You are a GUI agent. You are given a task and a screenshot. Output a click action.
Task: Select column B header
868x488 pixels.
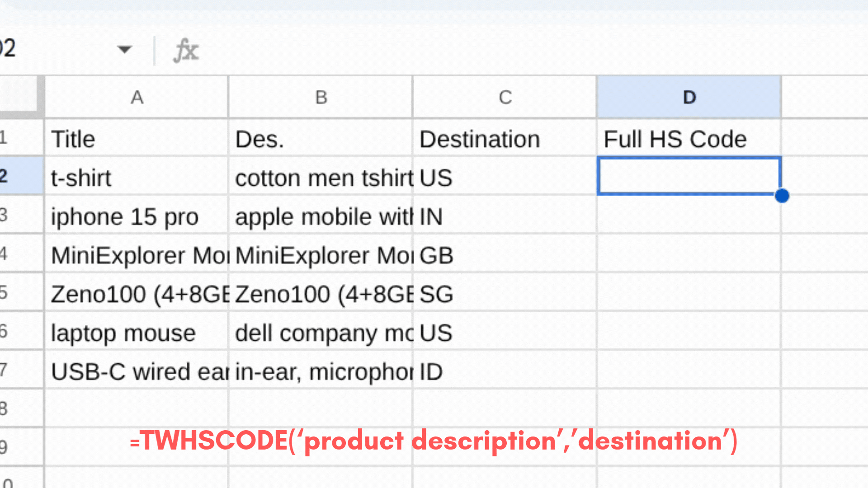tap(321, 97)
